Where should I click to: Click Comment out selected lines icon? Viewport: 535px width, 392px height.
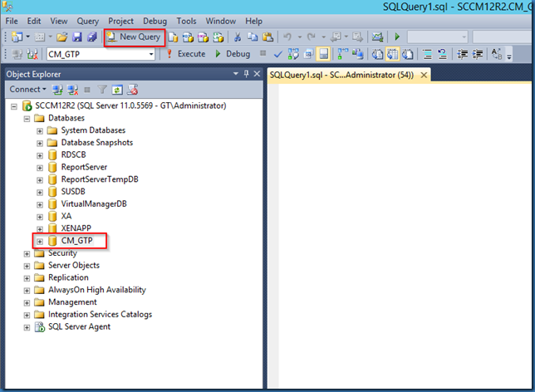pos(427,54)
